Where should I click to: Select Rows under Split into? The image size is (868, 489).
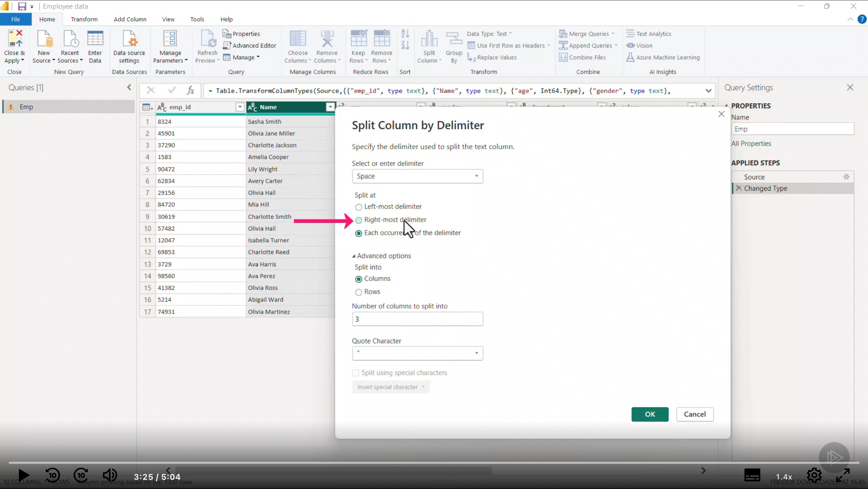358,292
